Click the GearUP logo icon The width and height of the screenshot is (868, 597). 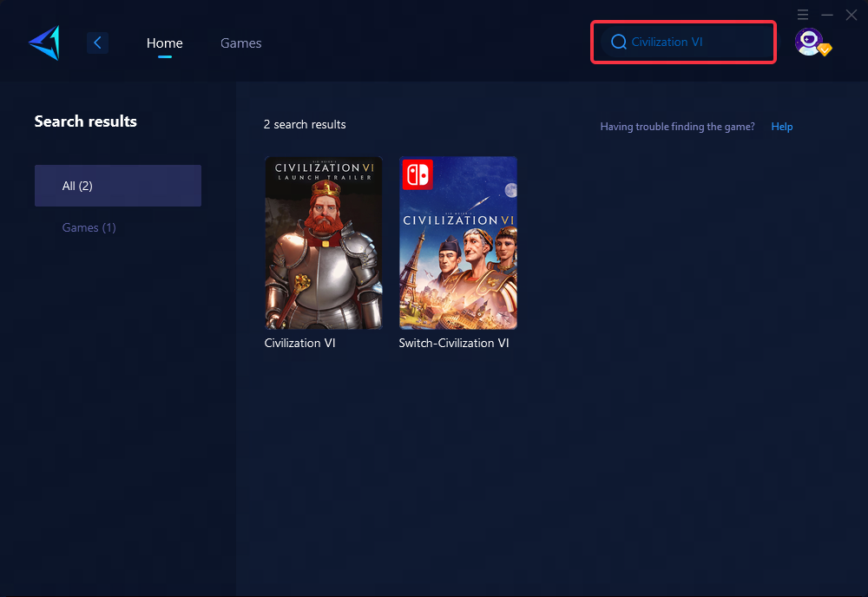(x=44, y=43)
